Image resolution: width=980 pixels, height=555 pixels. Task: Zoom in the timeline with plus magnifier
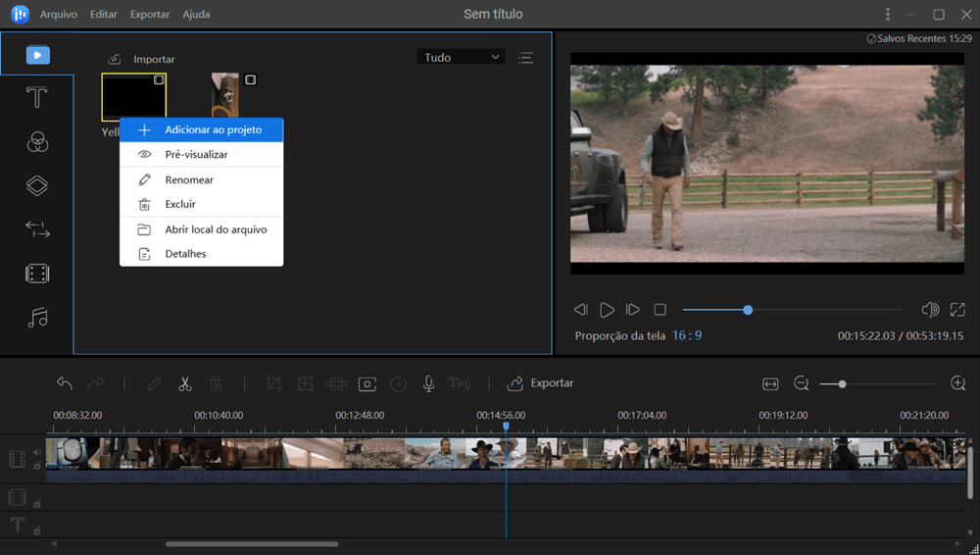click(957, 383)
